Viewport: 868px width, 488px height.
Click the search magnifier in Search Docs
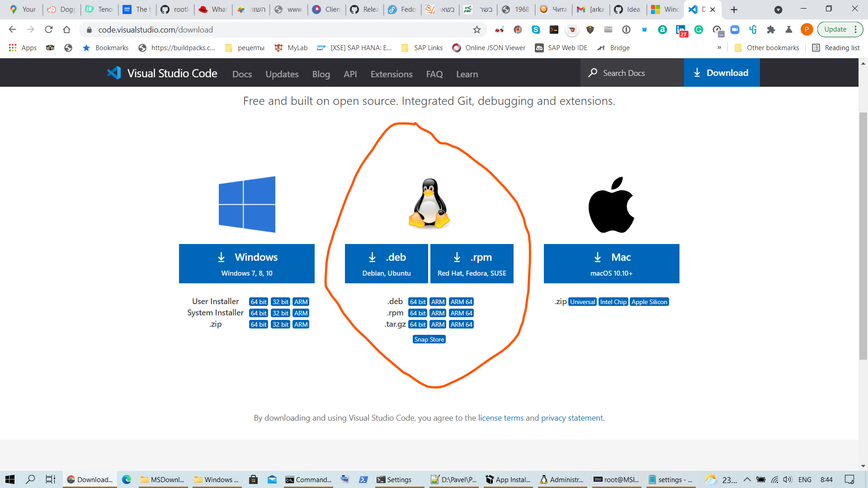[593, 73]
